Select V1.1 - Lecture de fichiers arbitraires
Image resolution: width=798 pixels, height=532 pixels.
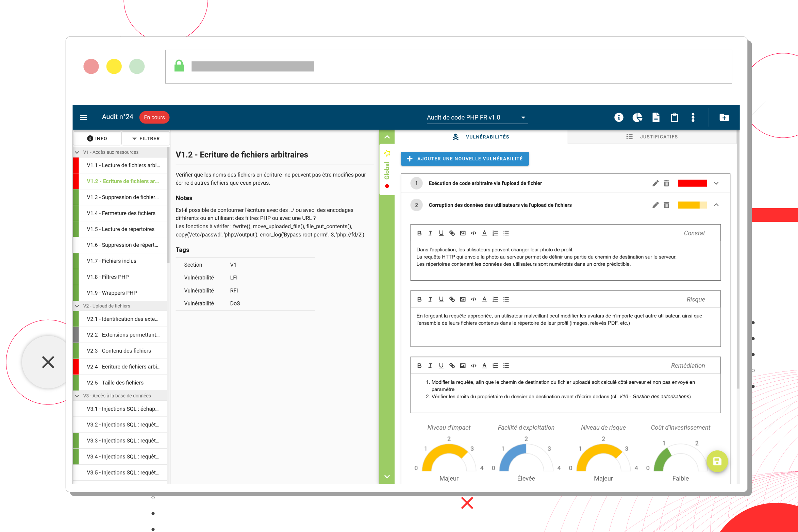[x=120, y=165]
